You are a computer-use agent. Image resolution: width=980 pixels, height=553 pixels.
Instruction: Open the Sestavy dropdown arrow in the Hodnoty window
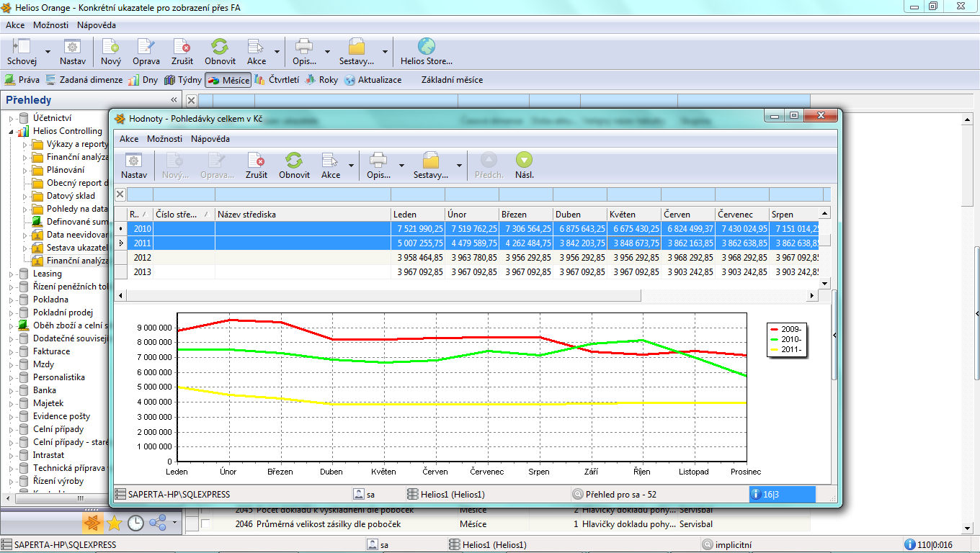(x=459, y=165)
